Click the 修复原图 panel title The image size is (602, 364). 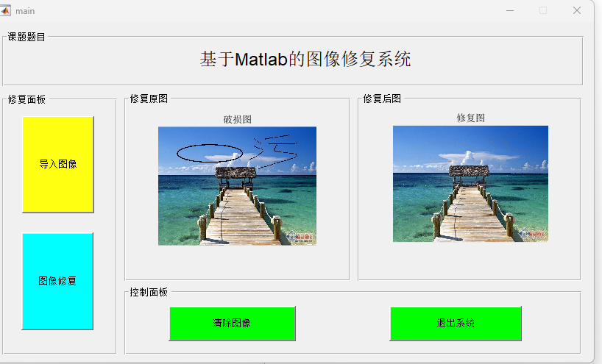[149, 99]
